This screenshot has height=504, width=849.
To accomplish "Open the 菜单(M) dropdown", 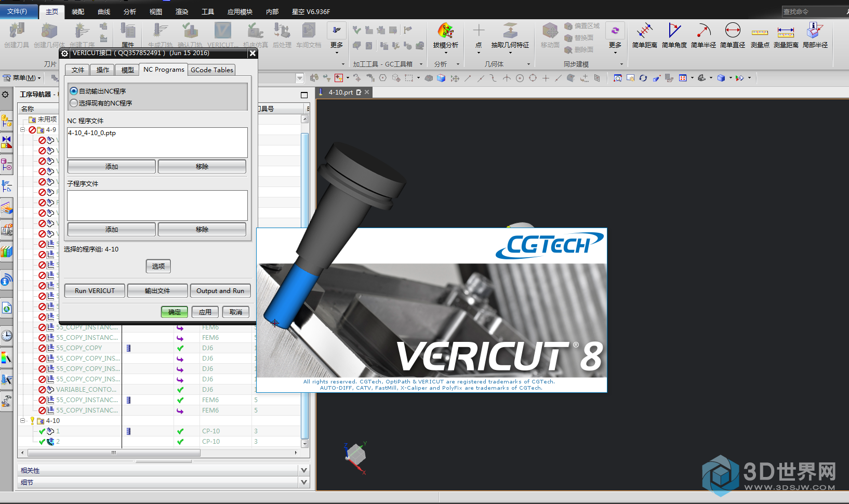I will (x=22, y=78).
